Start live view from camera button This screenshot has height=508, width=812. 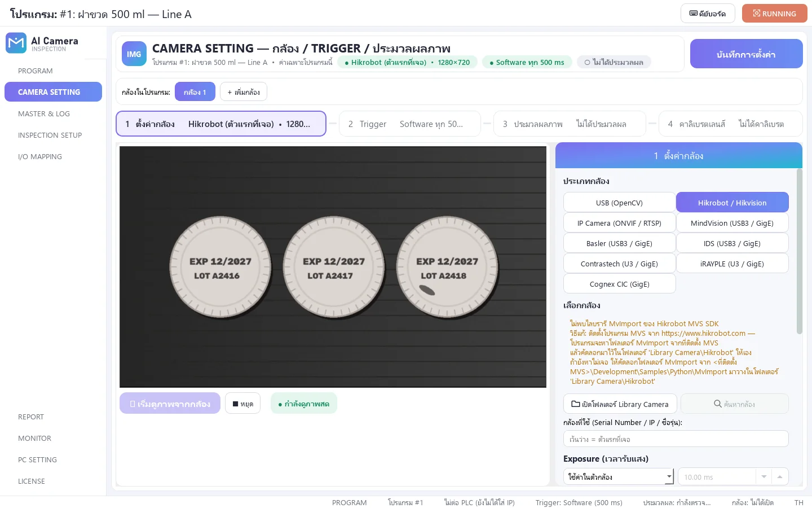[x=170, y=404]
